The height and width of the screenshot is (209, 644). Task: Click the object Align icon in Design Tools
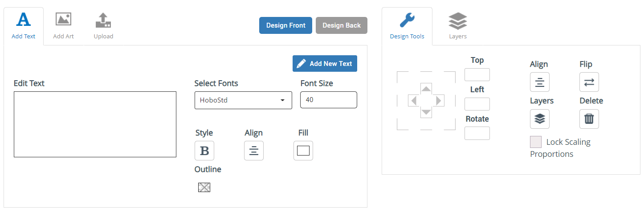pos(540,82)
